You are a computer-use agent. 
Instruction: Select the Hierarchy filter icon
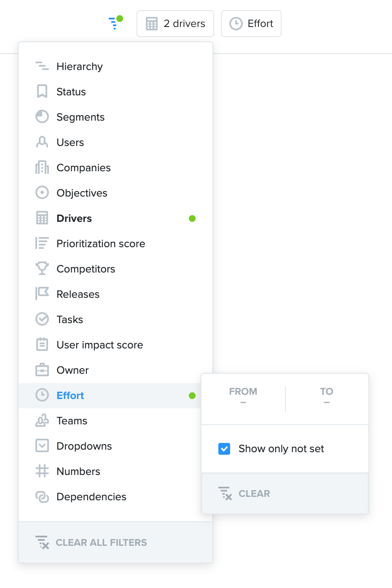(x=42, y=66)
